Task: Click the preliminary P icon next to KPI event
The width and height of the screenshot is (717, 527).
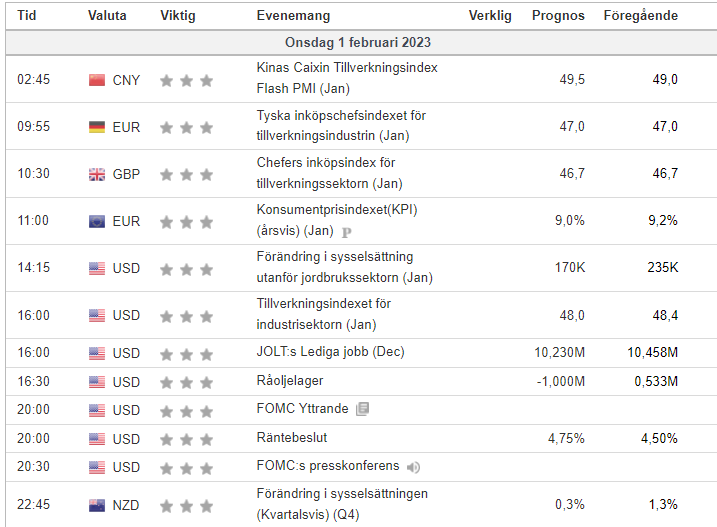Action: click(347, 232)
